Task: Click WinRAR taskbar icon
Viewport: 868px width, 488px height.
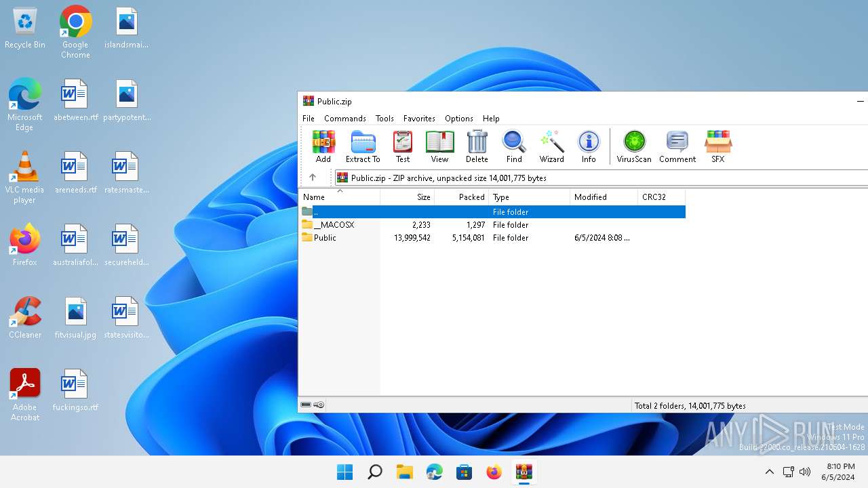Action: point(524,472)
